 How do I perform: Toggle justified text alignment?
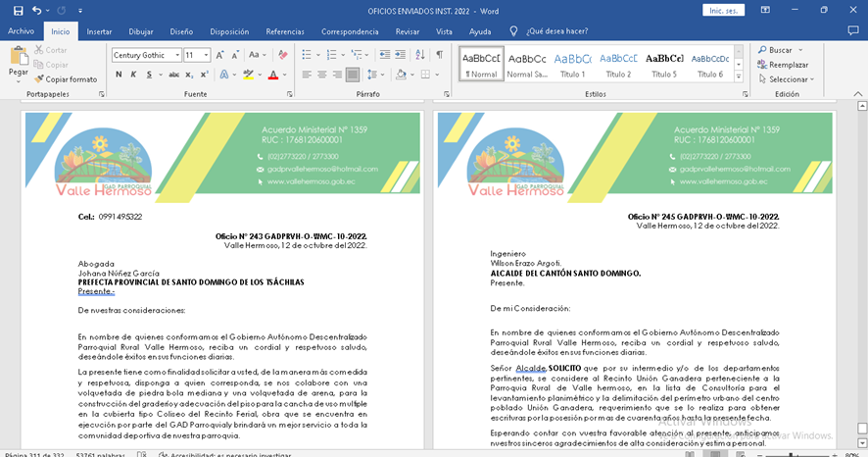tap(353, 75)
